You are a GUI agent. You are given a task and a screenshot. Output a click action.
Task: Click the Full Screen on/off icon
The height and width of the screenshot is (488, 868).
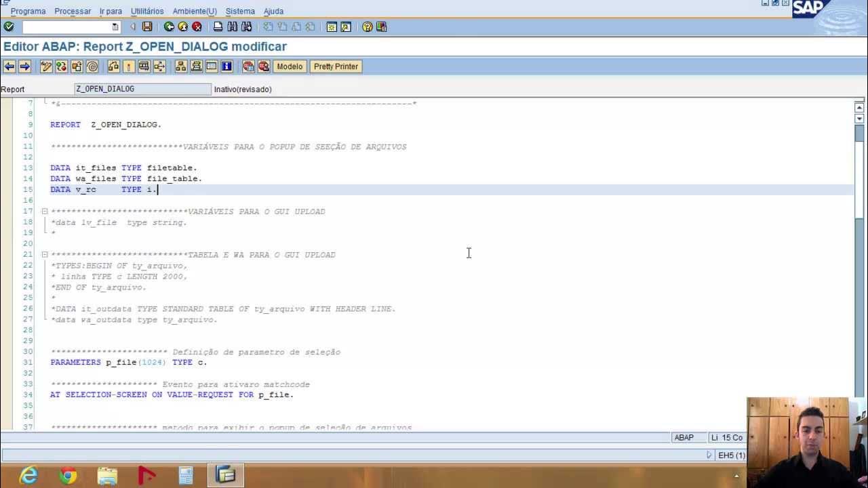(x=212, y=66)
